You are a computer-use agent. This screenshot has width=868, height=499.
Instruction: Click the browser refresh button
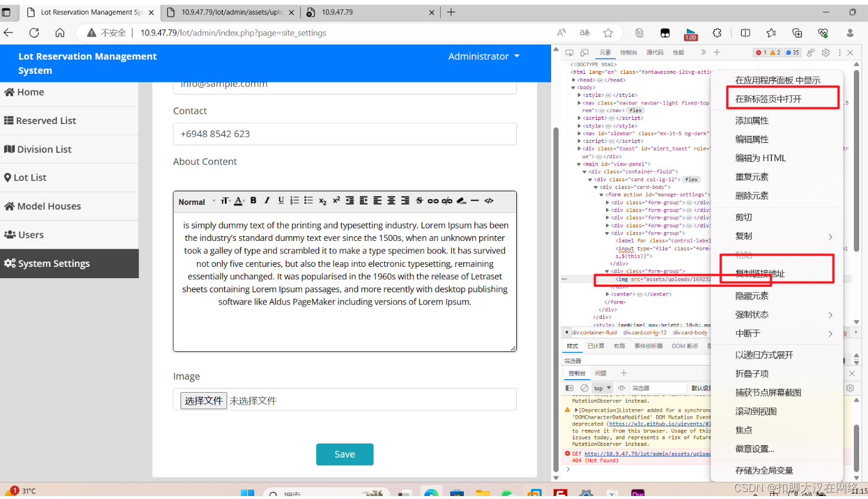(34, 32)
